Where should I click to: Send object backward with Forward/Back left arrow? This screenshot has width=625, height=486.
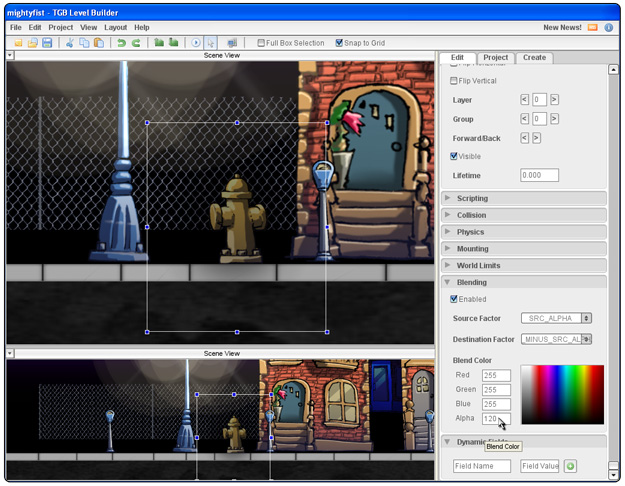tap(525, 138)
